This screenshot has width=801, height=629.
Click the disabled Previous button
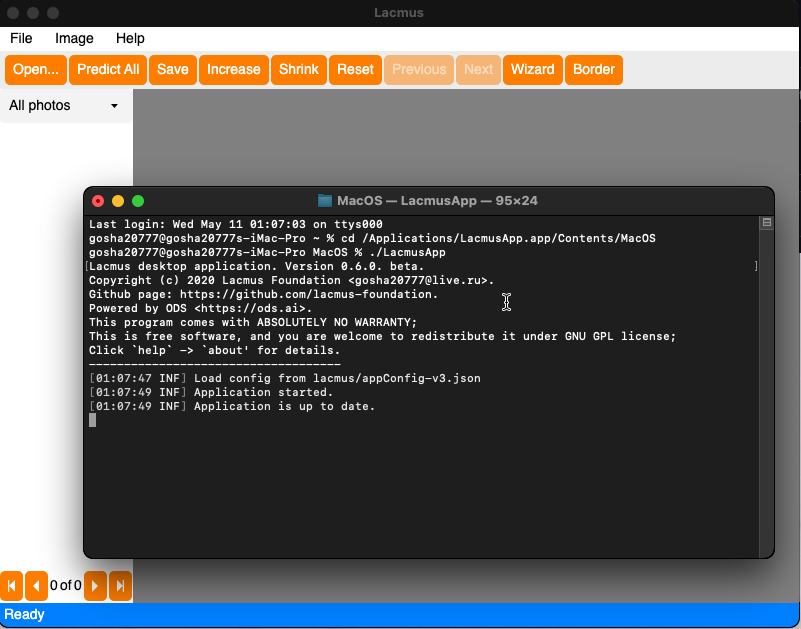(419, 69)
